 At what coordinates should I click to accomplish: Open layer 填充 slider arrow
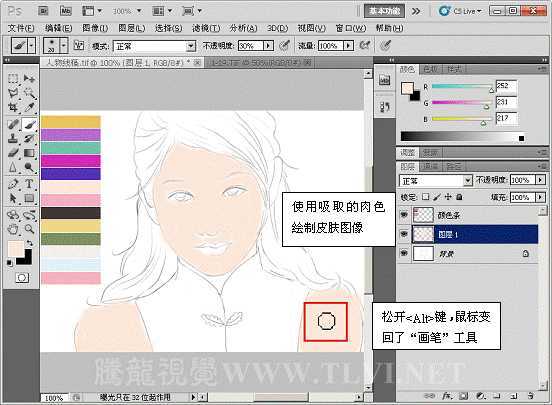(540, 197)
